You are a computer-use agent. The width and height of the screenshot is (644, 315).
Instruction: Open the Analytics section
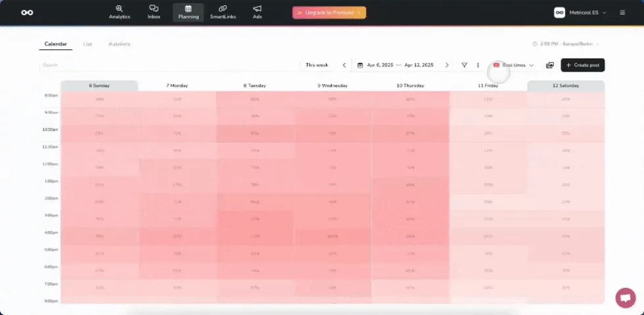(x=118, y=12)
